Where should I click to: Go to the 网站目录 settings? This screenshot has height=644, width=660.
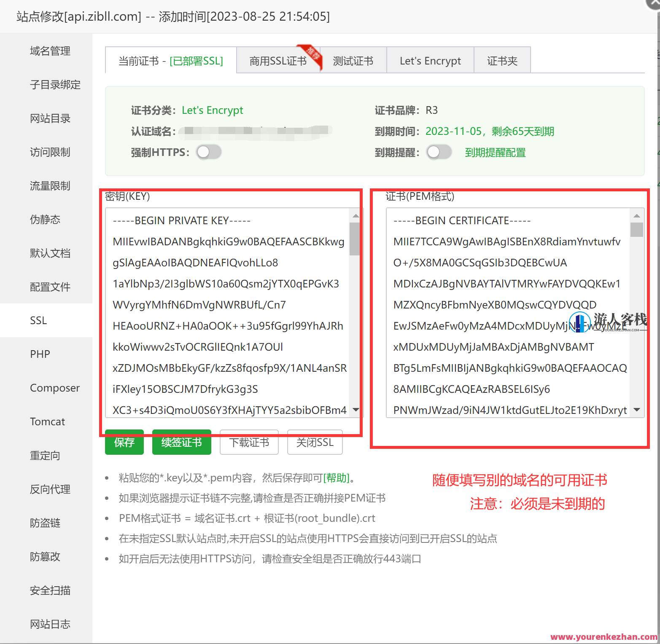click(50, 118)
